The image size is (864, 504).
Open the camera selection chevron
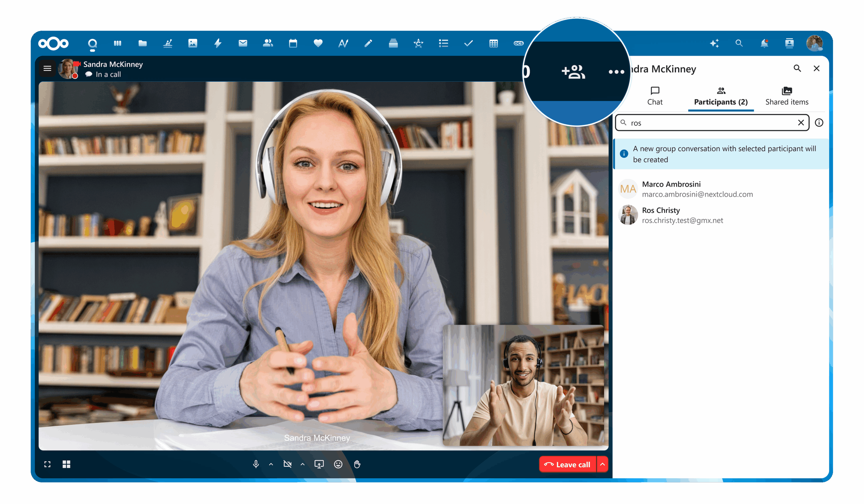coord(302,464)
